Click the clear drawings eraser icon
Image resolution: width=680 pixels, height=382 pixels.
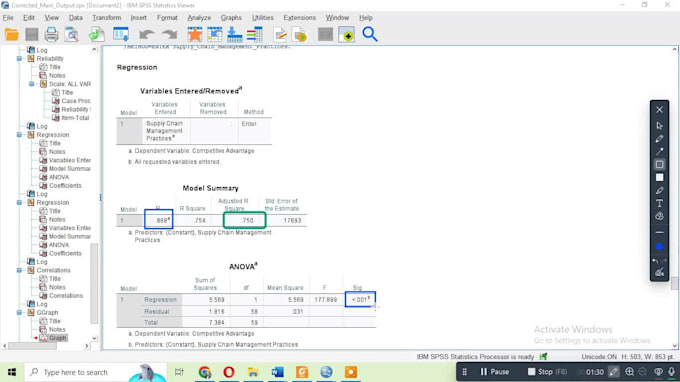(x=659, y=272)
